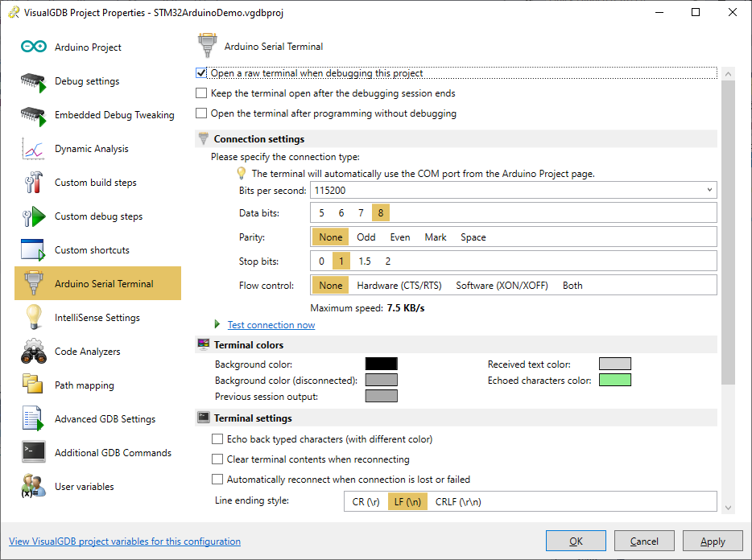Select Software (XON/XOFF) flow control
This screenshot has height=560, width=752.
(502, 286)
